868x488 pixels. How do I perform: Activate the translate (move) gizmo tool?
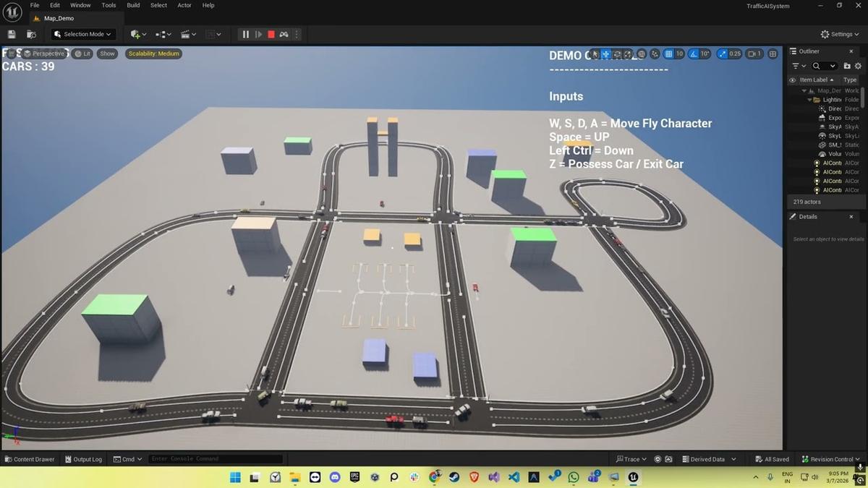tap(606, 53)
